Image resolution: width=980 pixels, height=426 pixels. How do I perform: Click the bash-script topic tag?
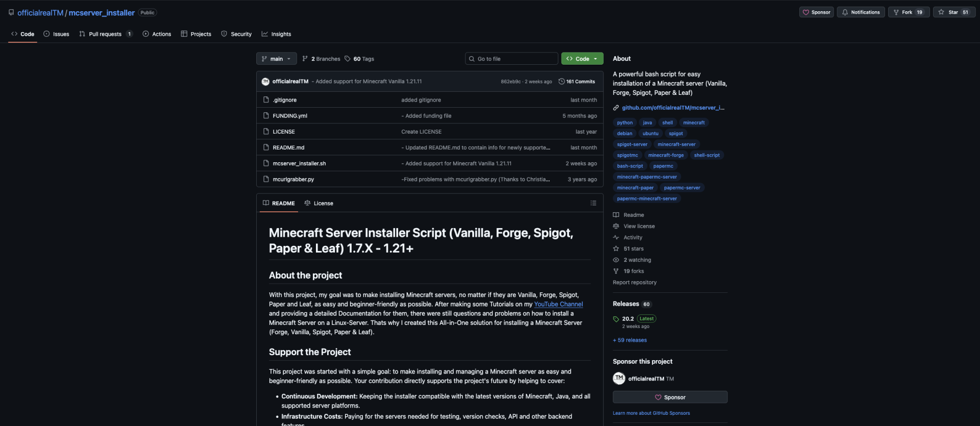point(630,166)
